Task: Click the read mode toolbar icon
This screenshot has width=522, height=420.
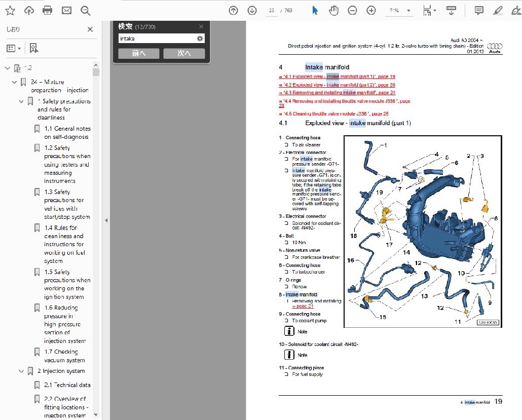Action: (x=451, y=11)
